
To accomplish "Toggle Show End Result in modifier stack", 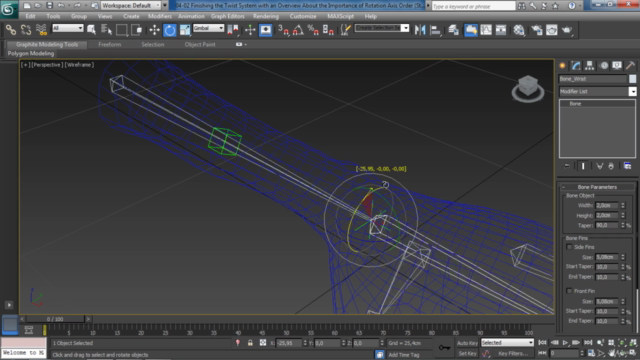I will (583, 166).
